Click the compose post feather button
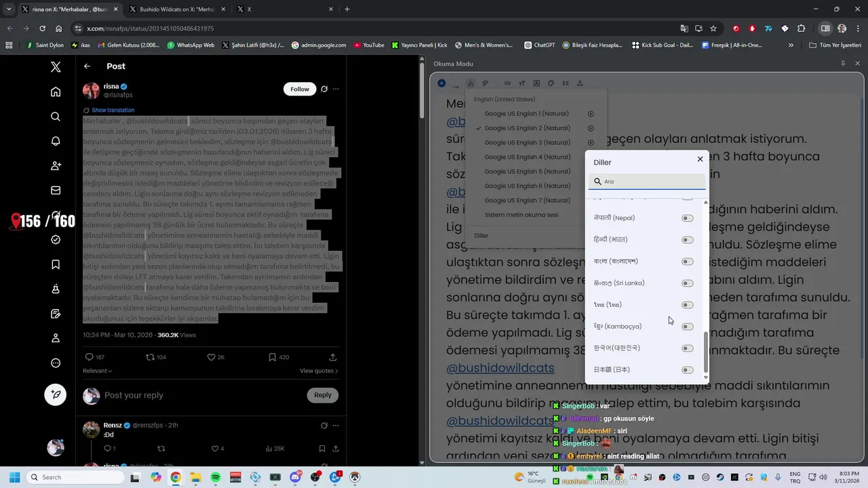 56,394
